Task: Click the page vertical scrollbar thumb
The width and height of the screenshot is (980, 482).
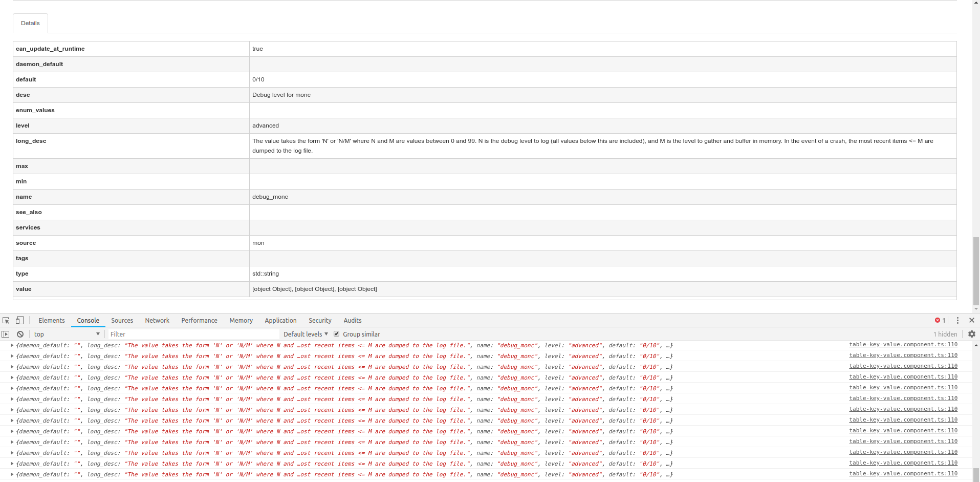Action: (976, 270)
